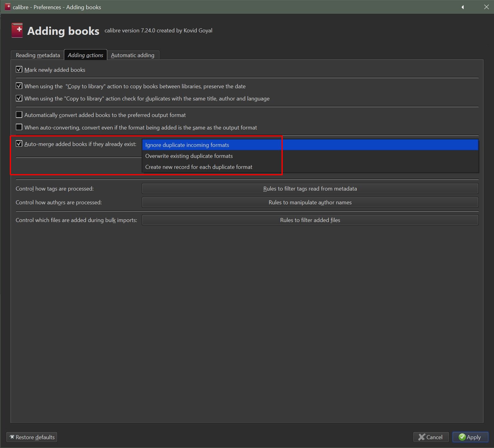Click the calibre icon in the title bar
The height and width of the screenshot is (448, 494).
click(8, 7)
